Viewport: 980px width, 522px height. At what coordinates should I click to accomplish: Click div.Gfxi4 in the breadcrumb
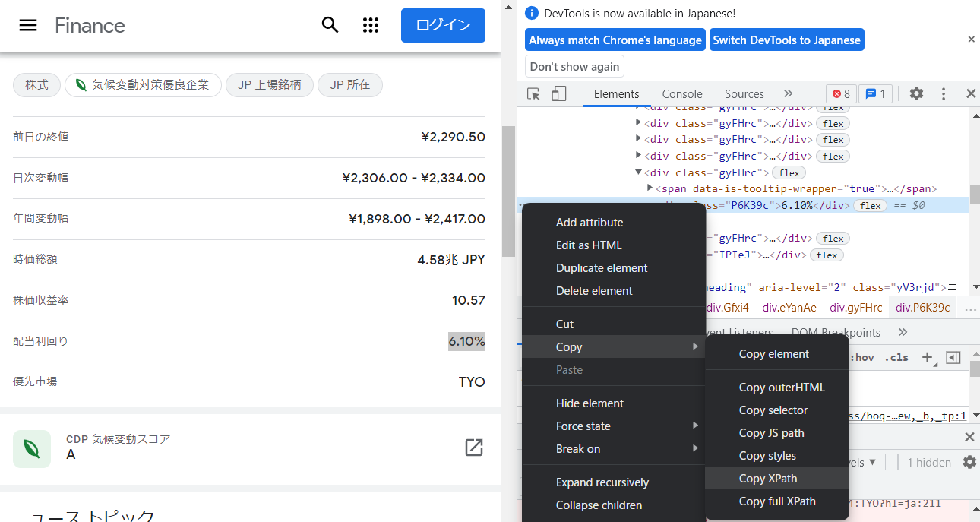(x=728, y=308)
